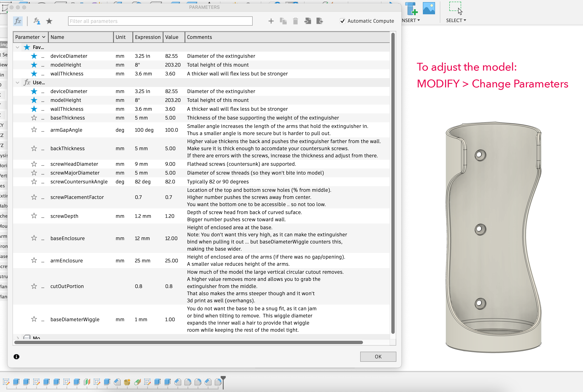Click the delete parameter trash icon
The height and width of the screenshot is (392, 583).
295,21
